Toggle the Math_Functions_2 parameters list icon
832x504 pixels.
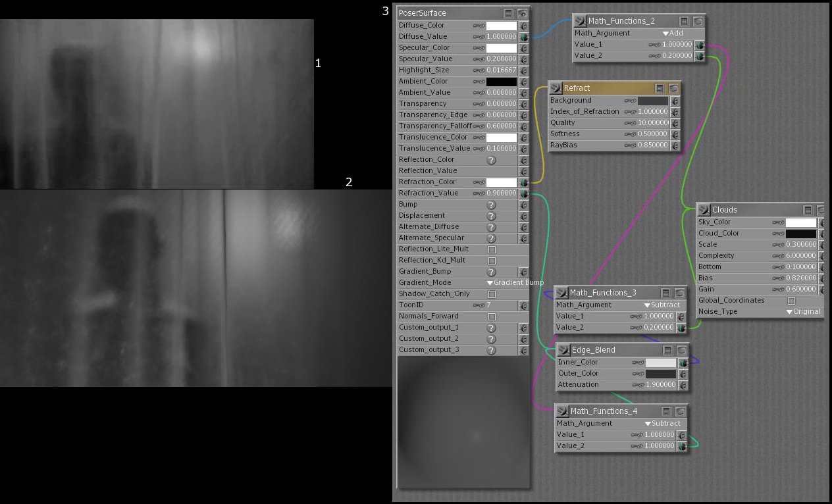point(685,21)
